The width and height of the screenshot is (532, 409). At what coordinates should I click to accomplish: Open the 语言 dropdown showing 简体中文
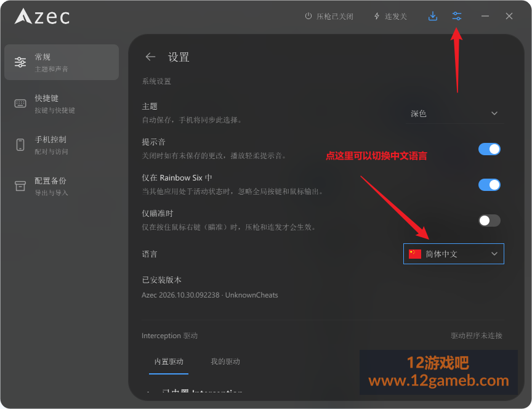click(x=454, y=254)
